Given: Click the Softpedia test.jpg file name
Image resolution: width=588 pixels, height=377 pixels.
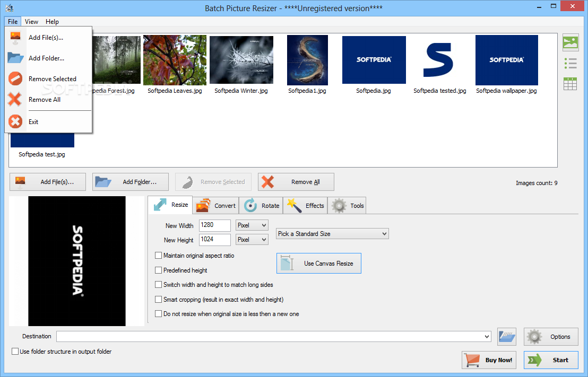Looking at the screenshot, I should [x=41, y=154].
